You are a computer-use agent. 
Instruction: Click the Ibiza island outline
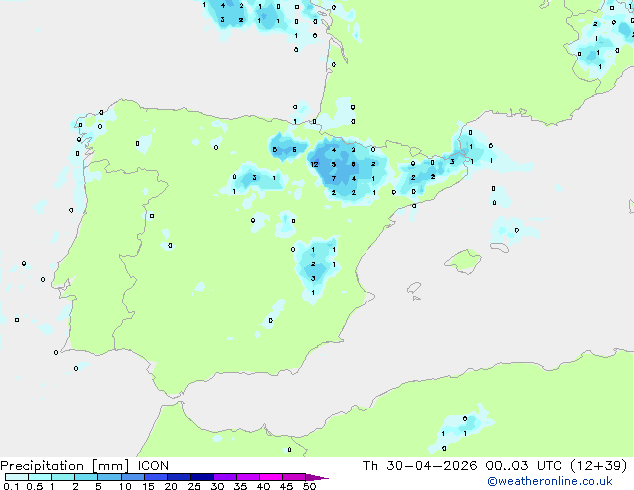[414, 288]
